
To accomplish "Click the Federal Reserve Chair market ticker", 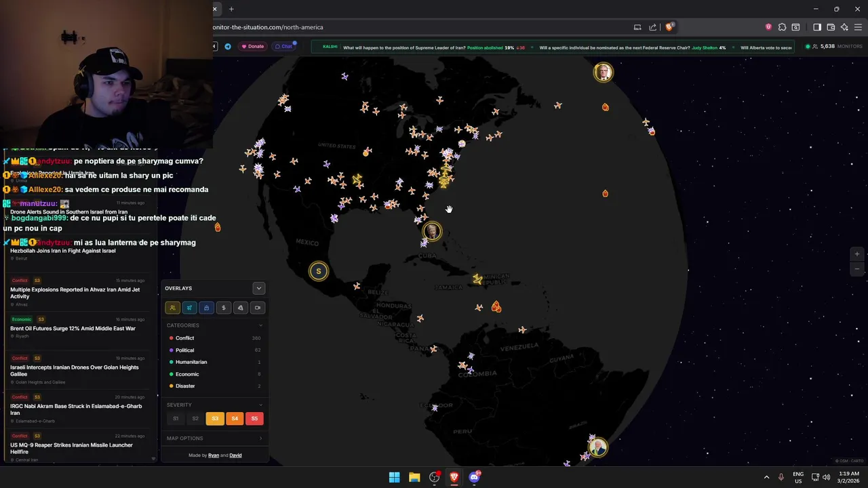I will tap(633, 47).
